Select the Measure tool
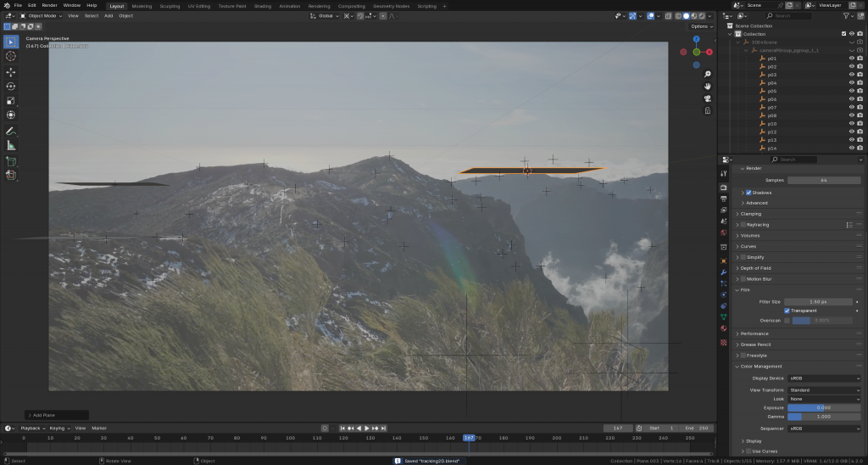Image resolution: width=868 pixels, height=465 pixels. click(x=10, y=146)
